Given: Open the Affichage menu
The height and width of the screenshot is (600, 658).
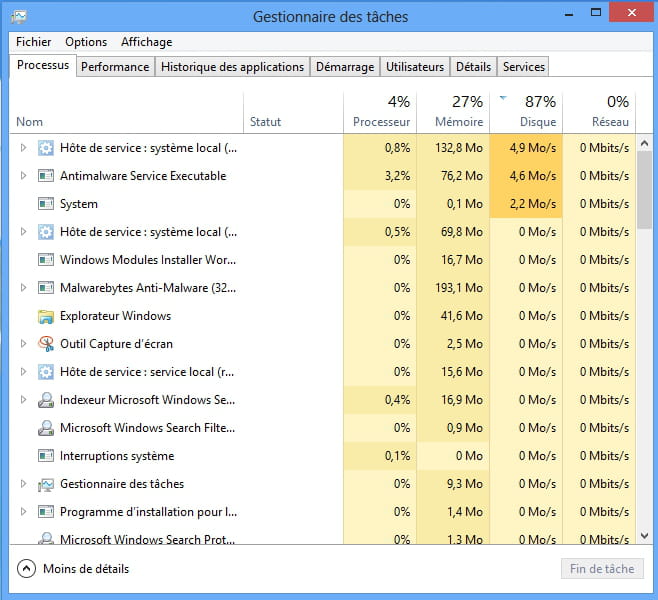Looking at the screenshot, I should tap(146, 42).
